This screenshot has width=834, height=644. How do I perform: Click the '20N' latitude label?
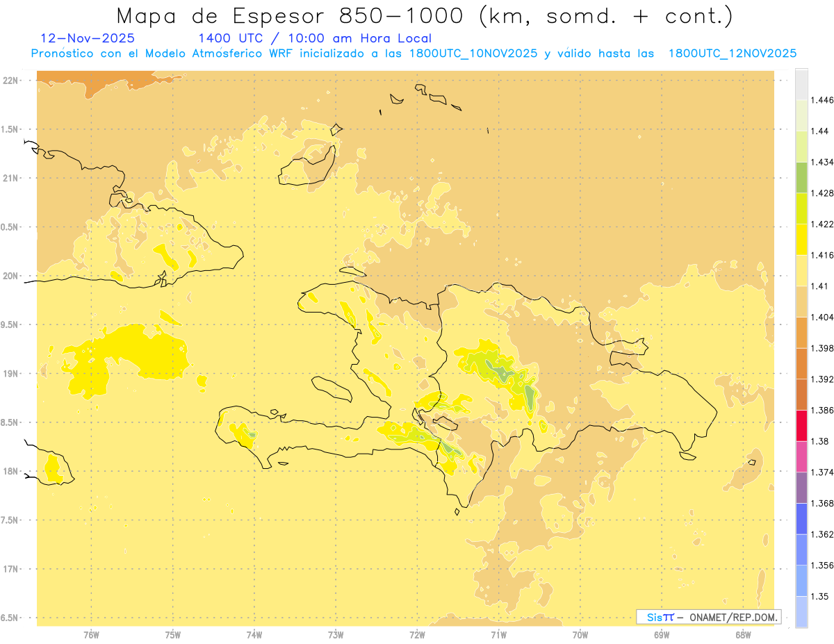(12, 276)
